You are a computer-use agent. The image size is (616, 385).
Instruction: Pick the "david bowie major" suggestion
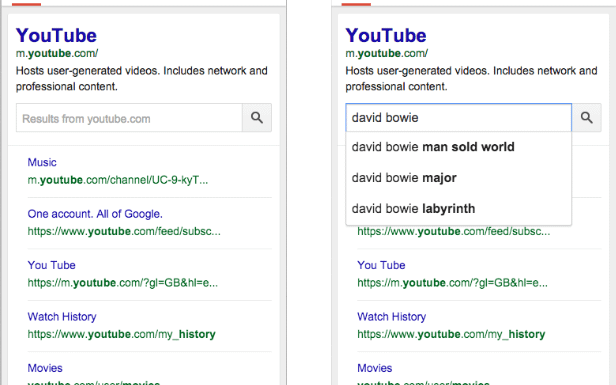tap(458, 178)
